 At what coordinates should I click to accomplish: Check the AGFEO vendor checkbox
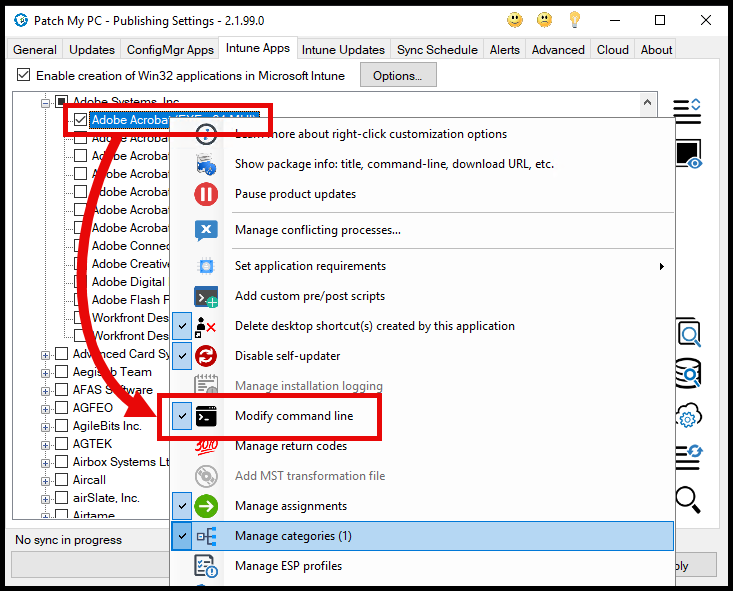click(62, 407)
